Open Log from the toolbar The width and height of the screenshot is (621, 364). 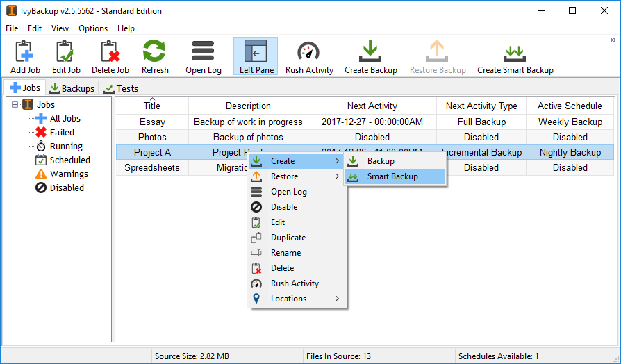tap(203, 57)
